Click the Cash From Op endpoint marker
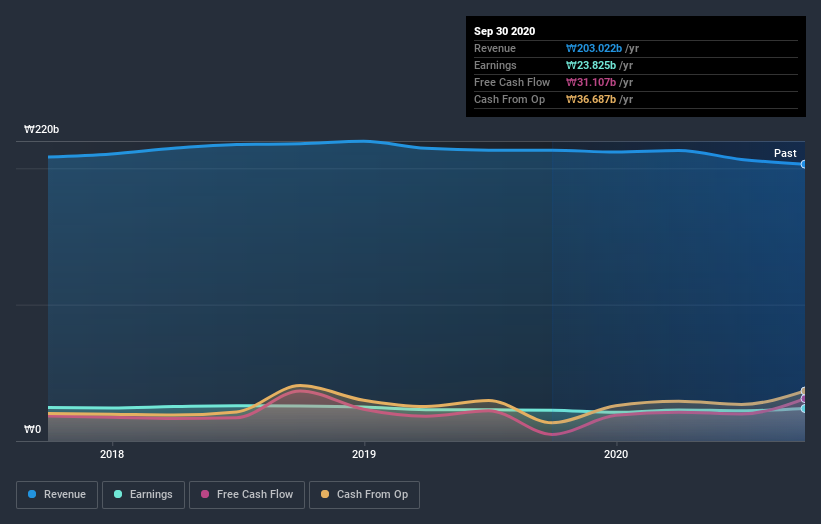The height and width of the screenshot is (524, 821). pyautogui.click(x=803, y=391)
